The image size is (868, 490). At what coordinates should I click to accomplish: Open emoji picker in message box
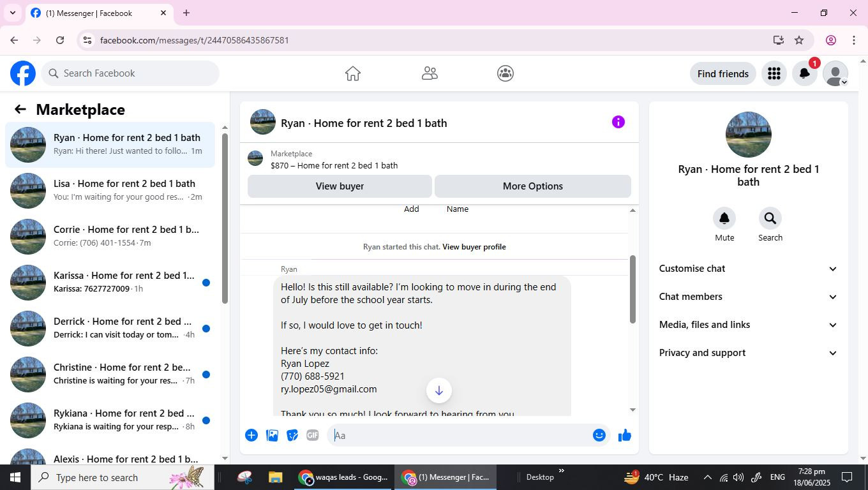(x=599, y=435)
